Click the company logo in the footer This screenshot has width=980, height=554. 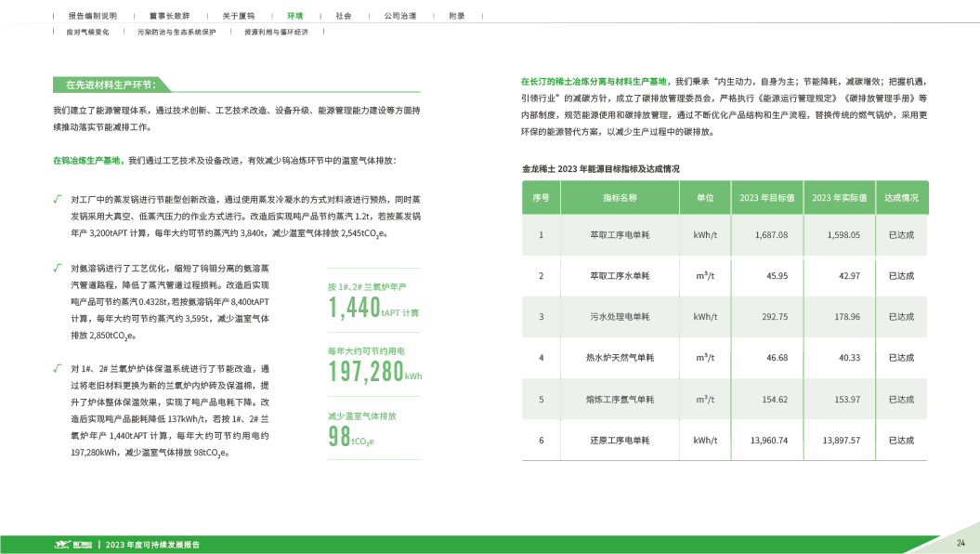click(x=72, y=544)
